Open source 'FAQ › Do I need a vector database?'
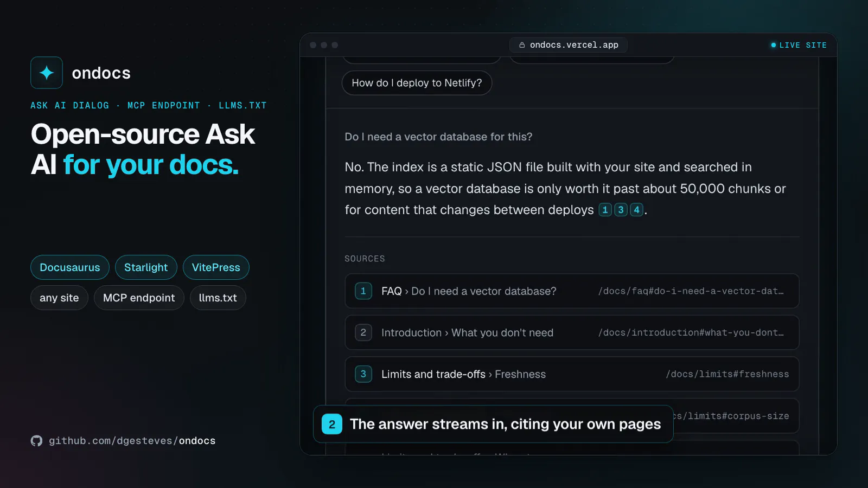 click(x=572, y=291)
